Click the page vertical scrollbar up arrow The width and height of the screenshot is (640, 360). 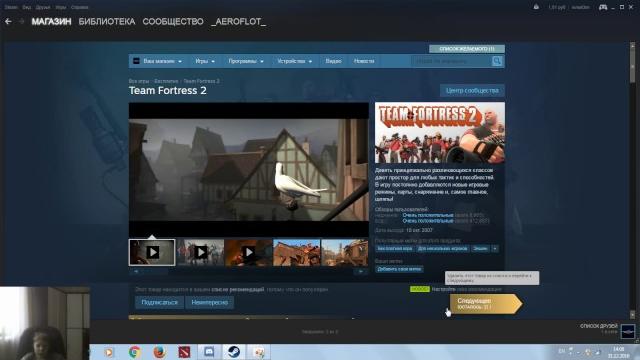633,45
